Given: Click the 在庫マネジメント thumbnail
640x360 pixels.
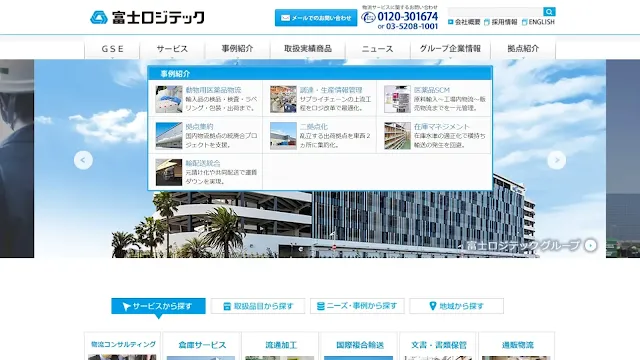Looking at the screenshot, I should (x=397, y=136).
